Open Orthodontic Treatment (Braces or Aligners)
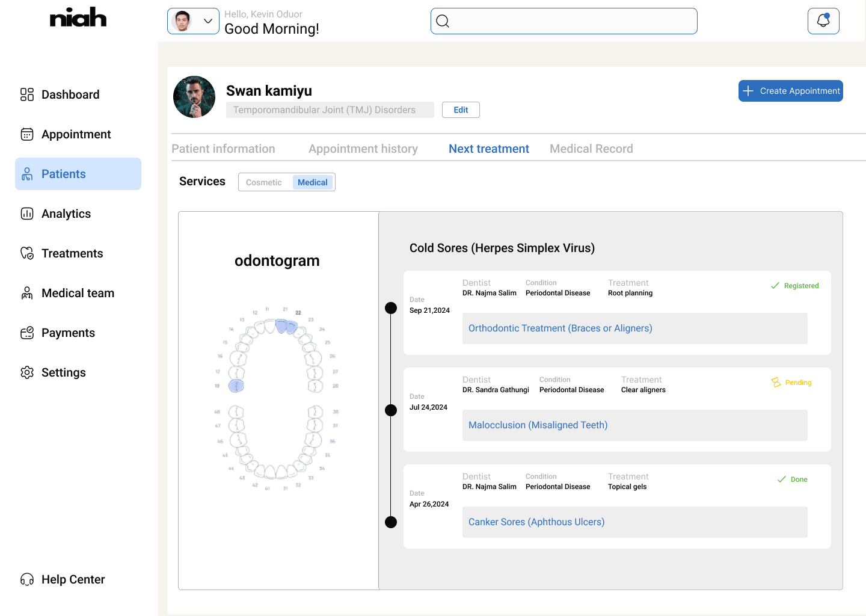The image size is (866, 616). (x=635, y=328)
